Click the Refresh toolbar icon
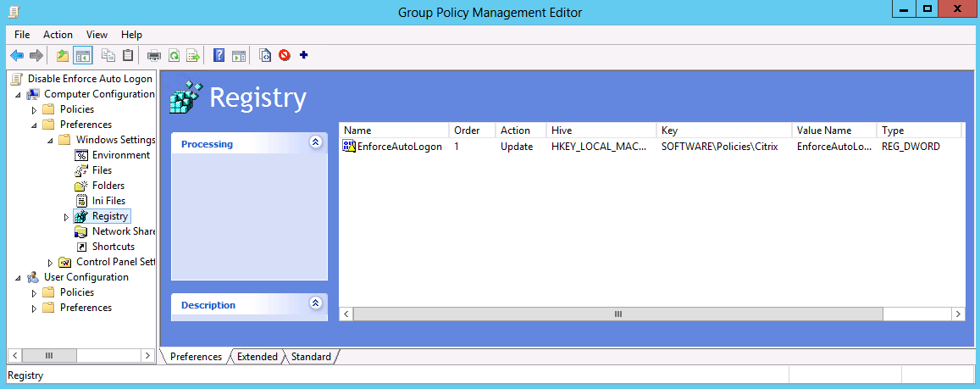 coord(174,56)
